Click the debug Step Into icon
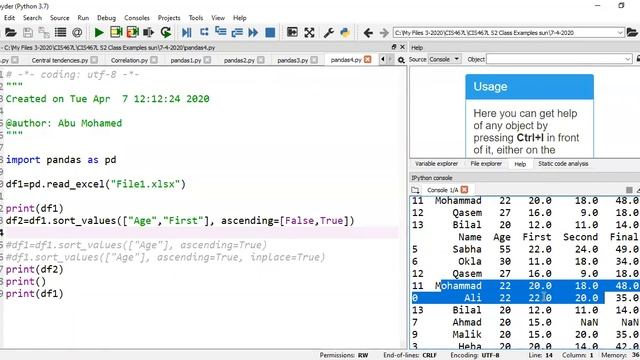This screenshot has height=360, width=640. 221,32
